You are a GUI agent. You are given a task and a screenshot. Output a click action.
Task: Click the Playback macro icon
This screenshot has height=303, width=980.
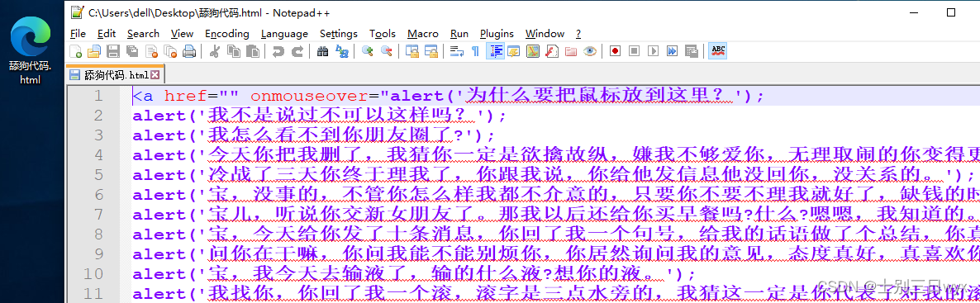pos(653,51)
